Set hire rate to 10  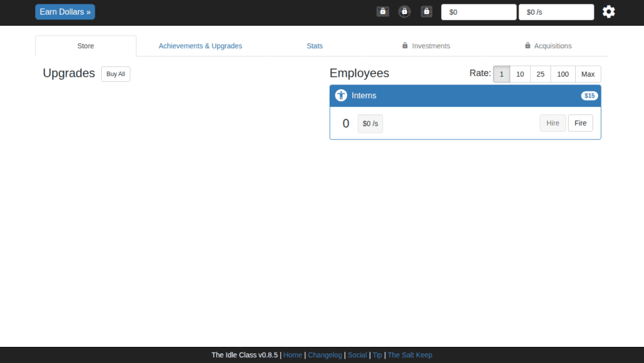tap(520, 74)
